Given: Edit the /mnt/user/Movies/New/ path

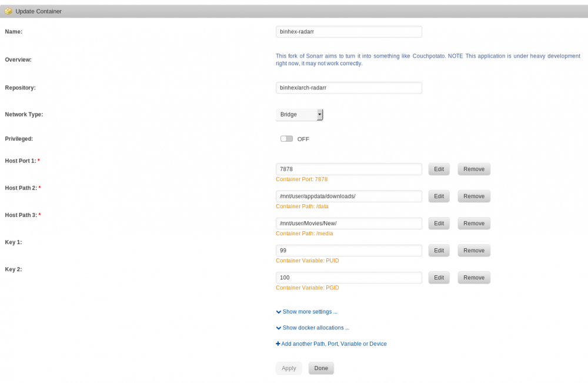Looking at the screenshot, I should coord(439,223).
